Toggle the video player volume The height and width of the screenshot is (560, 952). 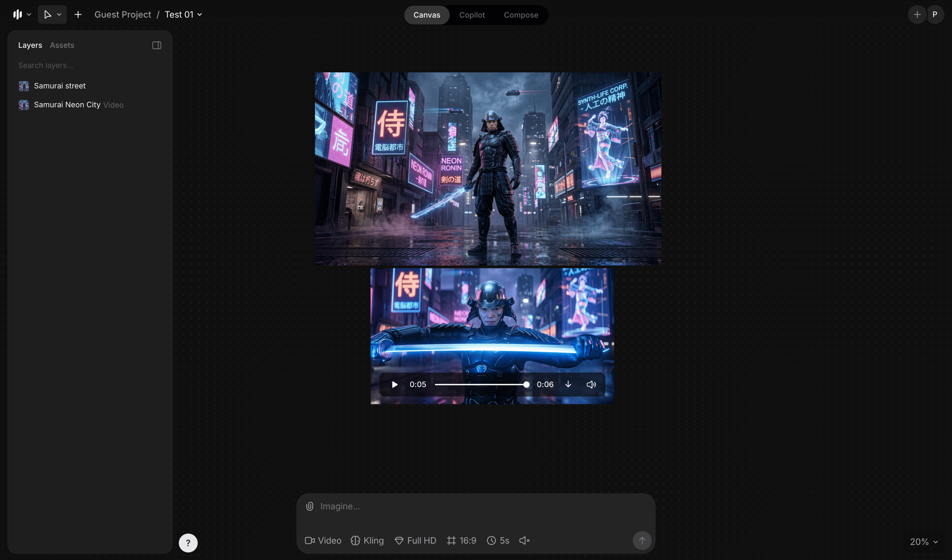pyautogui.click(x=591, y=384)
